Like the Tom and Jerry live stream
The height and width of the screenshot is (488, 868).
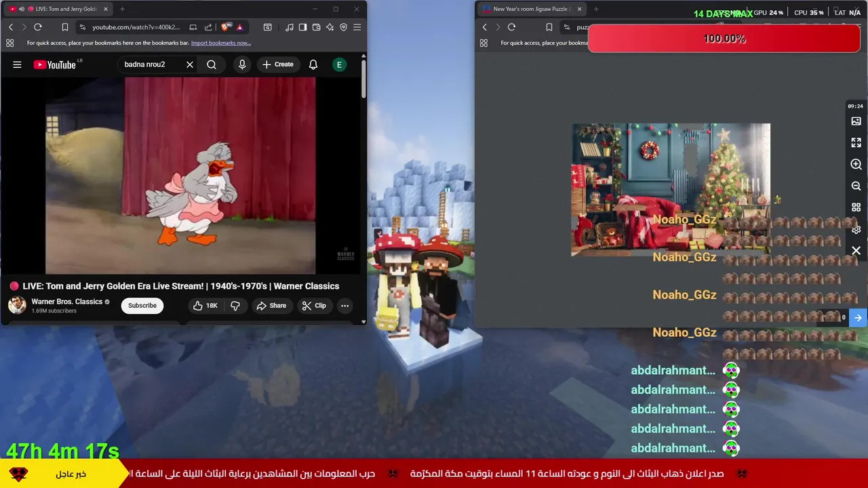tap(205, 306)
